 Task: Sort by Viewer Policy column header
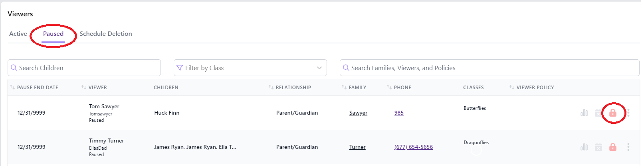point(532,87)
